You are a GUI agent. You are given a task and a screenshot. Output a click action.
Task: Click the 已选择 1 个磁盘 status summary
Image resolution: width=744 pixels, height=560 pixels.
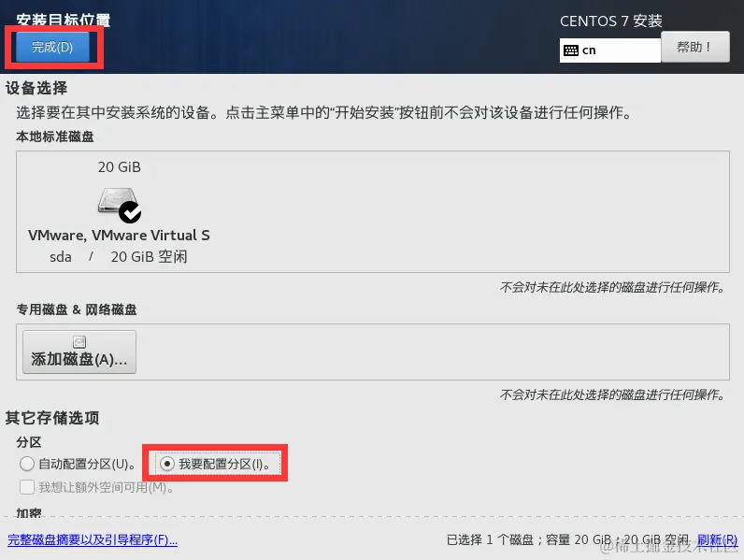(567, 539)
